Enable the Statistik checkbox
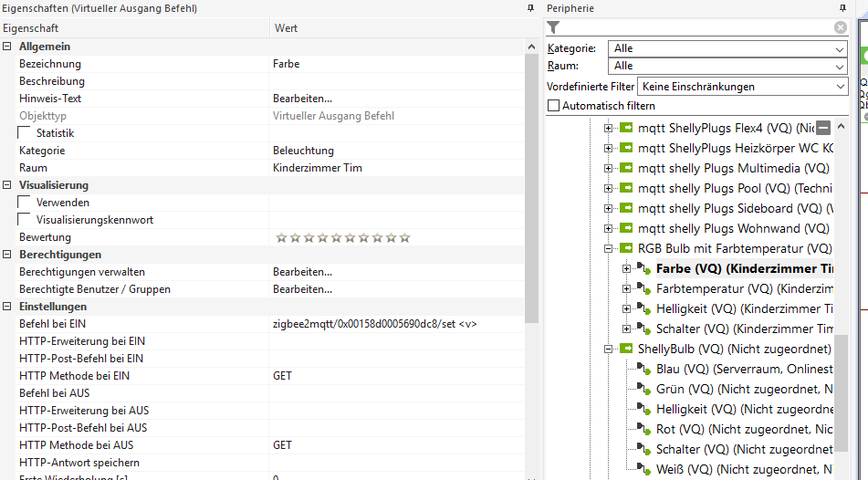This screenshot has width=868, height=480. 25,133
